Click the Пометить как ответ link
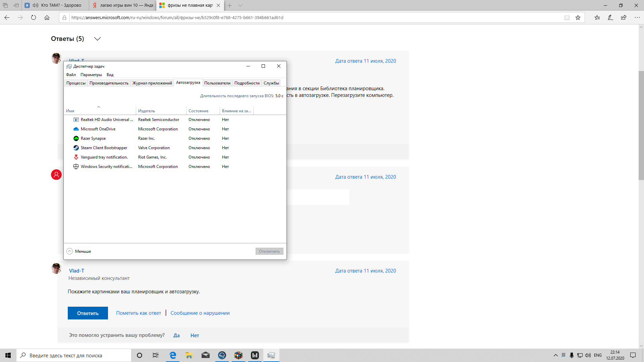This screenshot has height=362, width=644. click(139, 313)
